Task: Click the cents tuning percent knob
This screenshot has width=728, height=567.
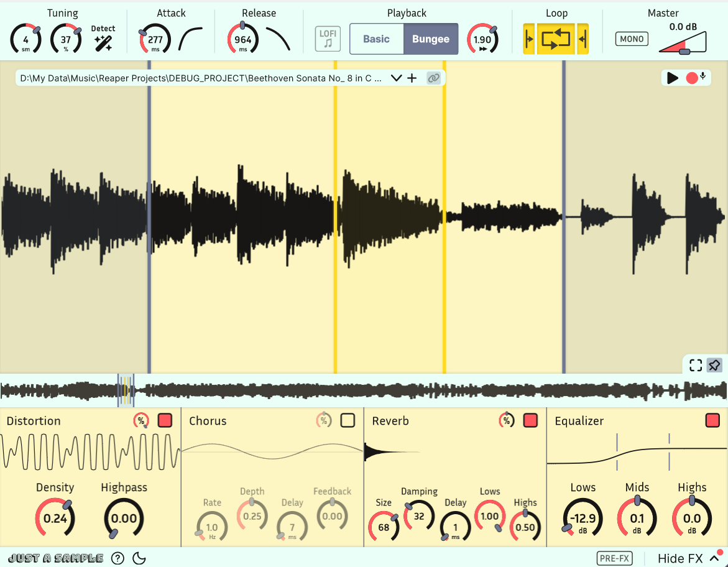Action: tap(66, 39)
